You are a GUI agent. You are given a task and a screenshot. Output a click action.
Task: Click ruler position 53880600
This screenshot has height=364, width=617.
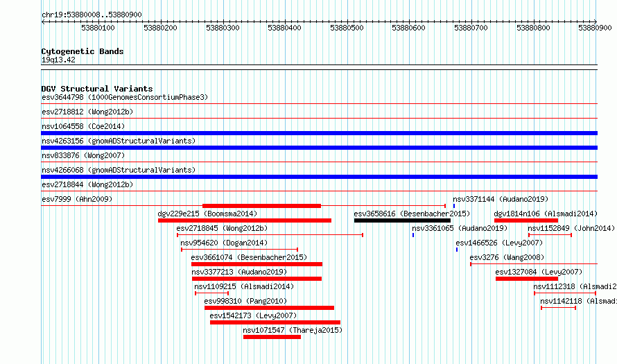tap(409, 28)
